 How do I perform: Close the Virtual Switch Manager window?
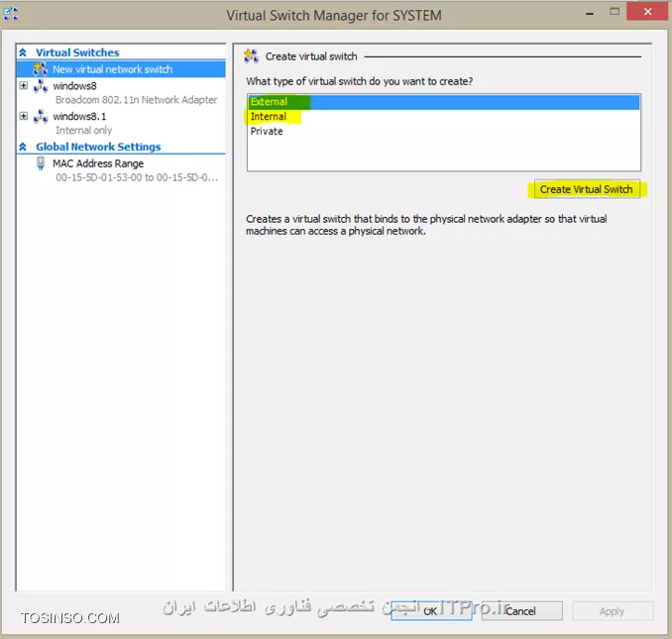647,12
